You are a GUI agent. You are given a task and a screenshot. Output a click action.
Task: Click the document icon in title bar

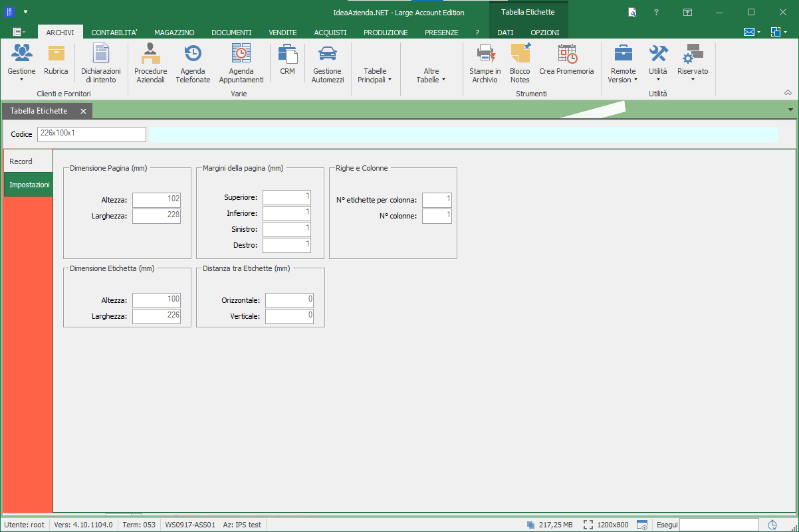[x=632, y=12]
